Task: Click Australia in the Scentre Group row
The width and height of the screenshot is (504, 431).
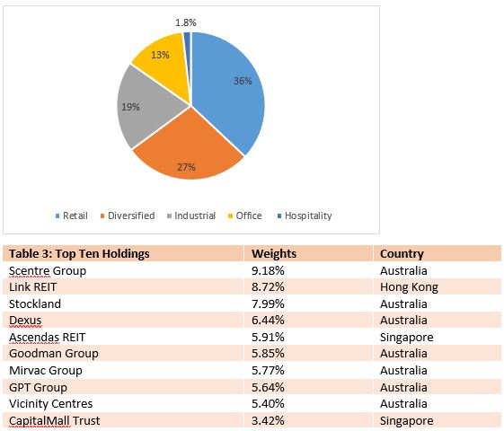Action: coord(403,271)
